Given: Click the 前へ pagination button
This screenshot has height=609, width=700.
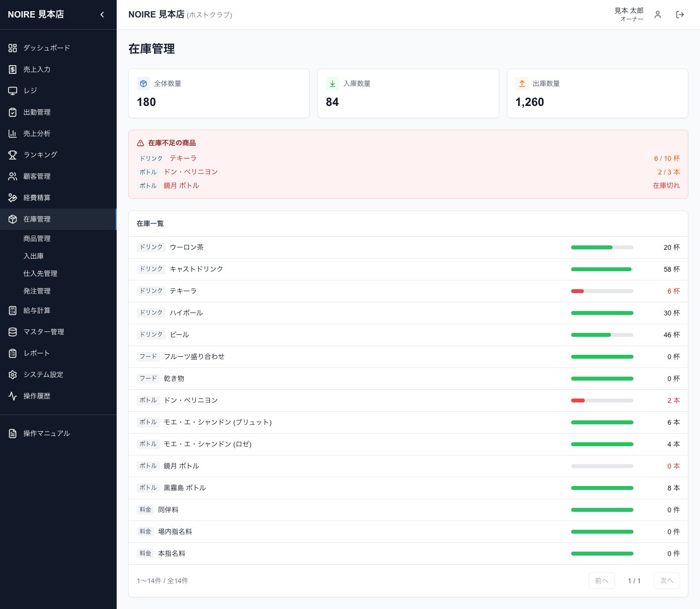Looking at the screenshot, I should tap(602, 581).
